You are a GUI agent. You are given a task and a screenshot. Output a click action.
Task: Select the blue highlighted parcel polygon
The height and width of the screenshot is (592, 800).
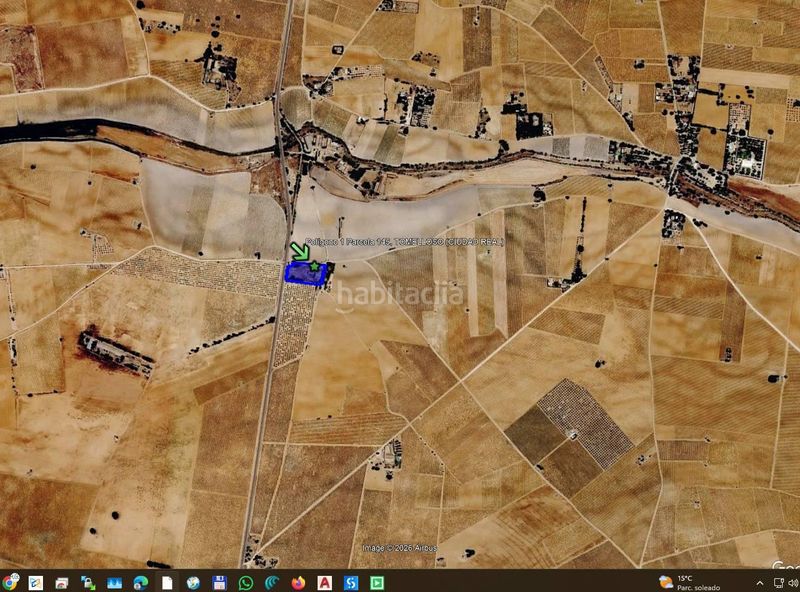[x=304, y=274]
